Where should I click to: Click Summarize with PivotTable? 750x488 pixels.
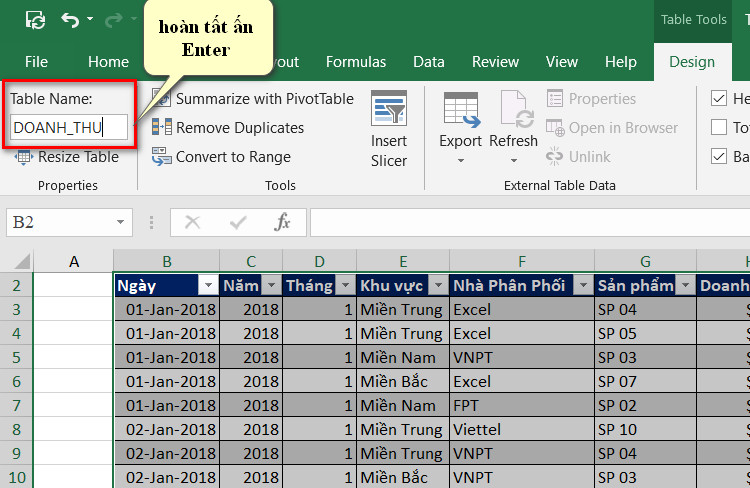coord(253,99)
